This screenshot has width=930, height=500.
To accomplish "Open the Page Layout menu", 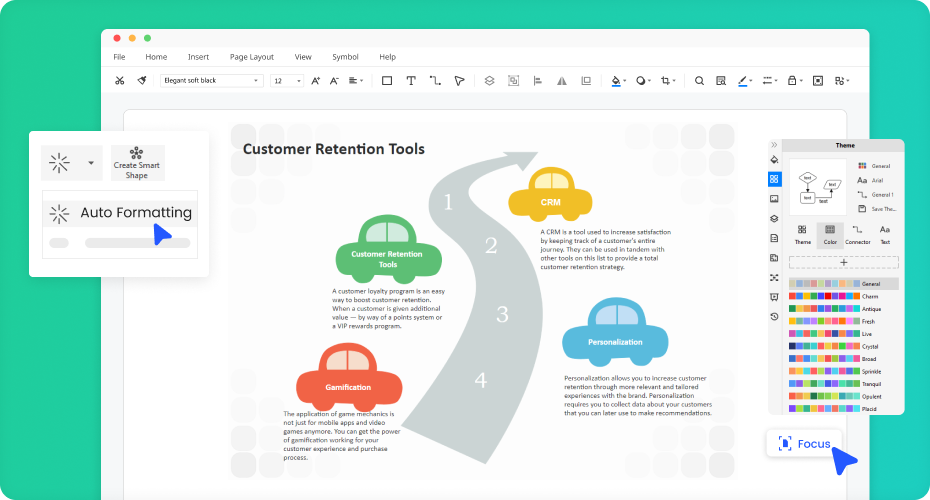I will pyautogui.click(x=251, y=57).
